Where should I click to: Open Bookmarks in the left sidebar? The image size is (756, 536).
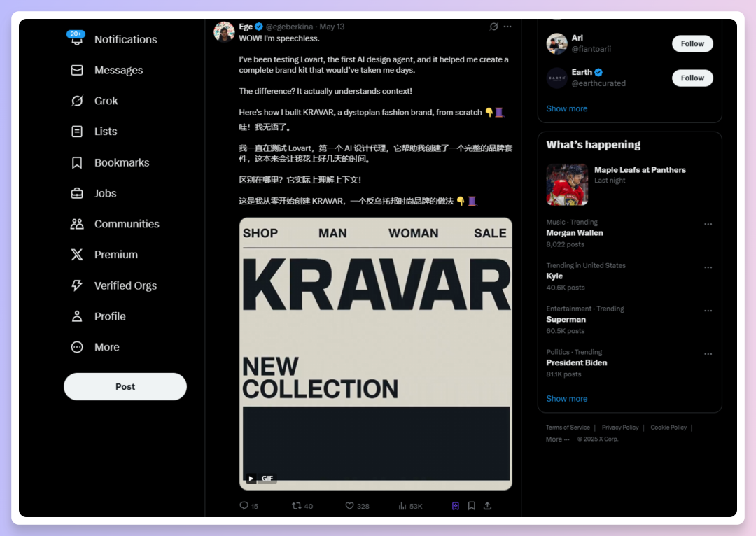(x=122, y=162)
